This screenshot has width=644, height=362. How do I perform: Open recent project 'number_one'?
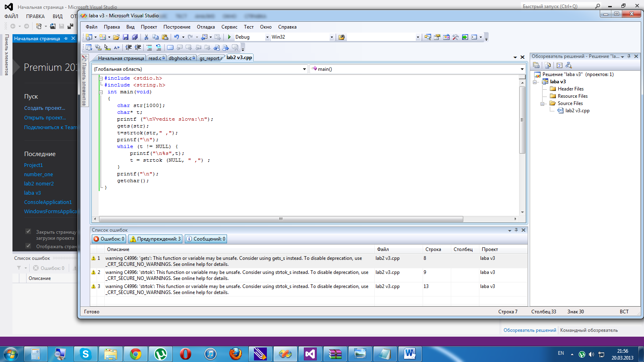pos(38,175)
